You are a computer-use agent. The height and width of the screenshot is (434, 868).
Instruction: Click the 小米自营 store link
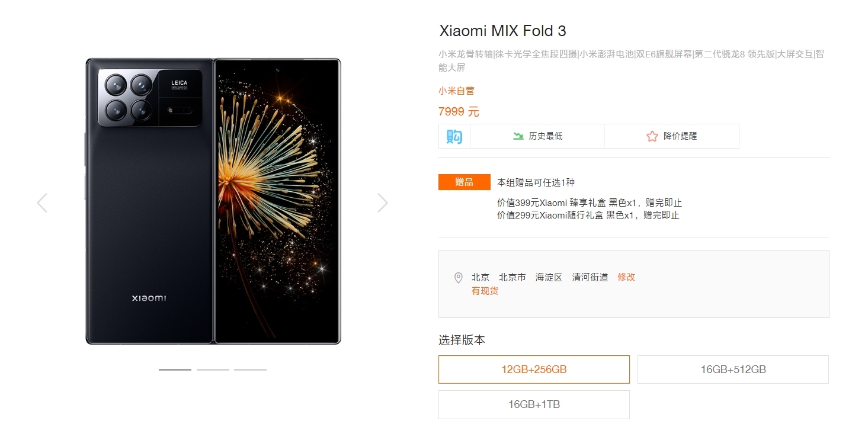click(x=456, y=91)
